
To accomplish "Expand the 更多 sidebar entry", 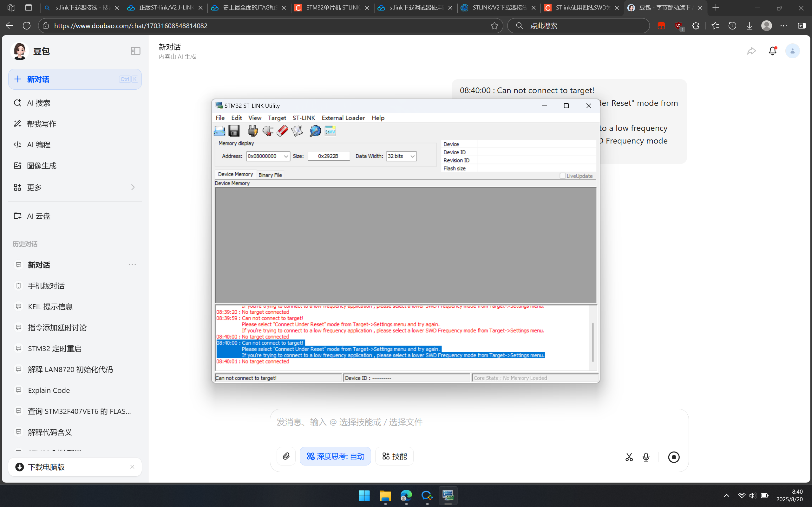I will tap(75, 187).
